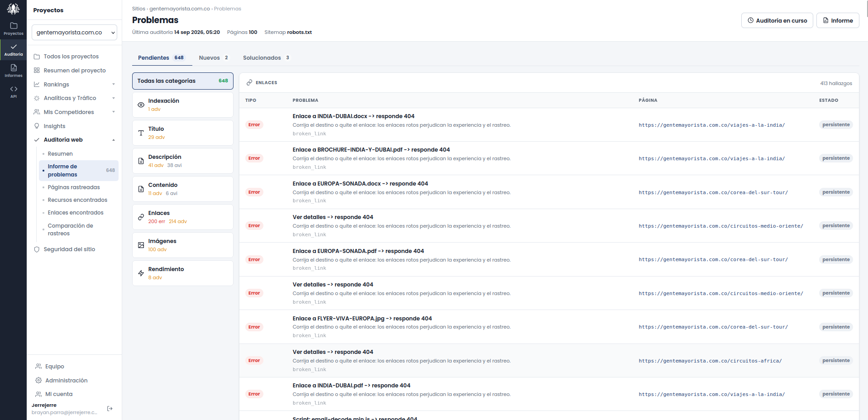Click the circuitos-africa page URL
Screen dimensions: 868x420
(710, 361)
